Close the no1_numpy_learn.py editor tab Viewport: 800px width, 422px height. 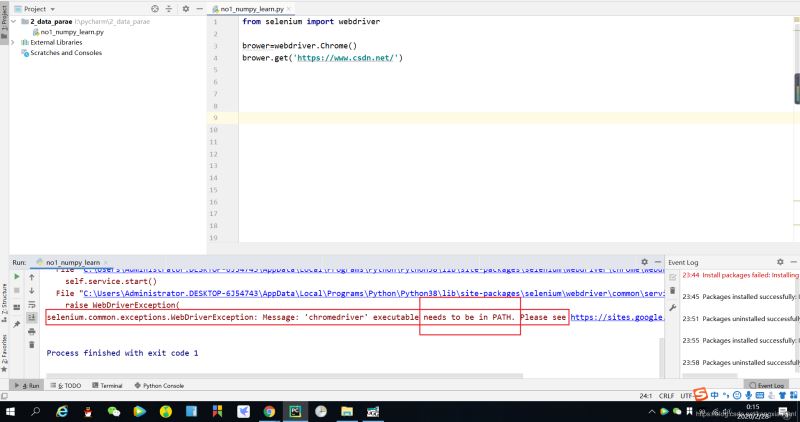point(289,9)
